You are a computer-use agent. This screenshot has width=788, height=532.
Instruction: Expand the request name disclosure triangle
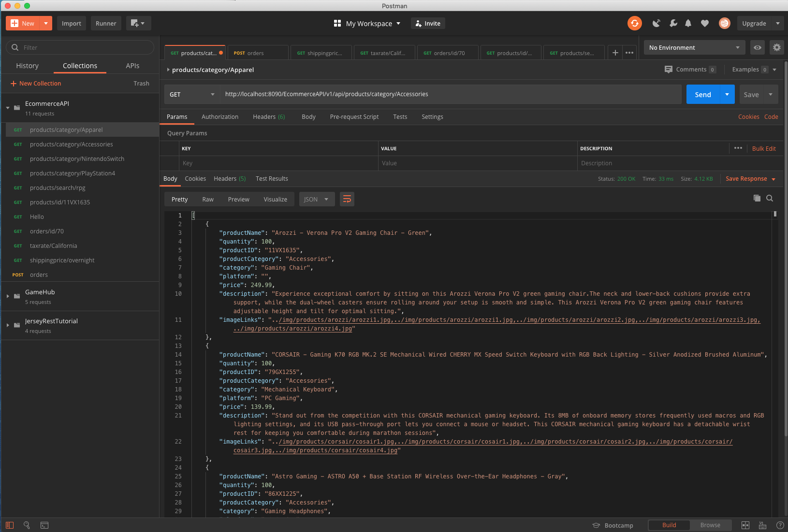pos(168,70)
